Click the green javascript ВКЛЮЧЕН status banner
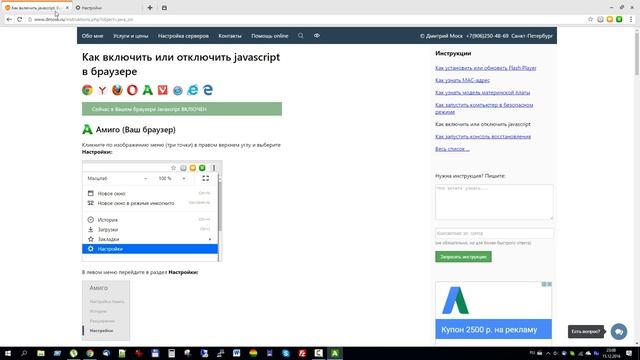This screenshot has width=640, height=360. point(182,109)
